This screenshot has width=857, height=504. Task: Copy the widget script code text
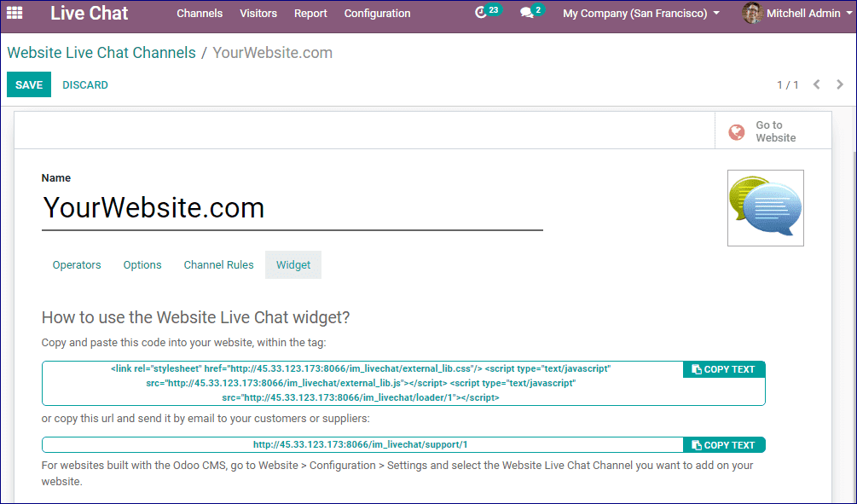pos(723,369)
